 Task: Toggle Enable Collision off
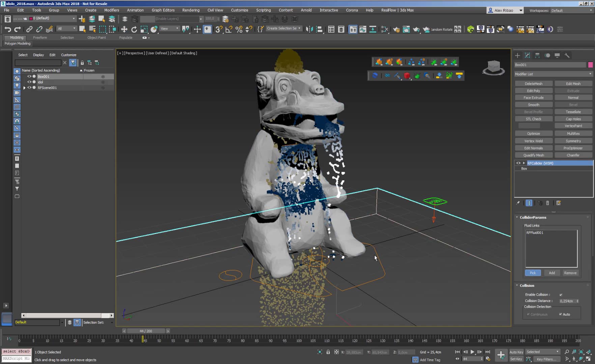tap(561, 294)
